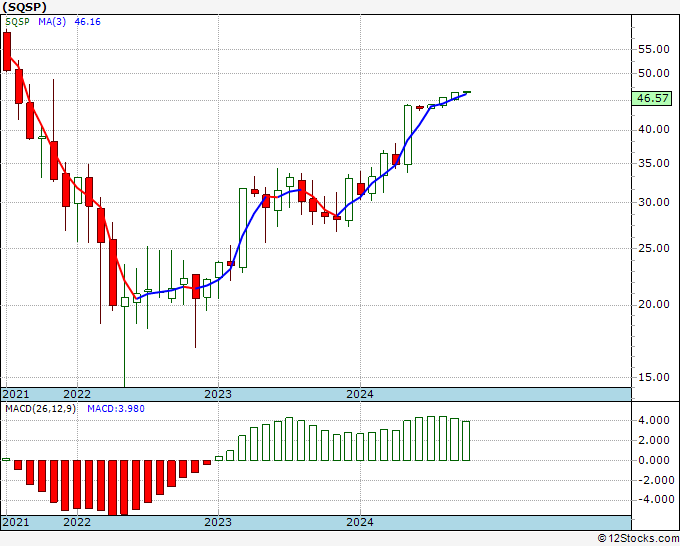Click the 25.00 price axis label

coord(654,248)
